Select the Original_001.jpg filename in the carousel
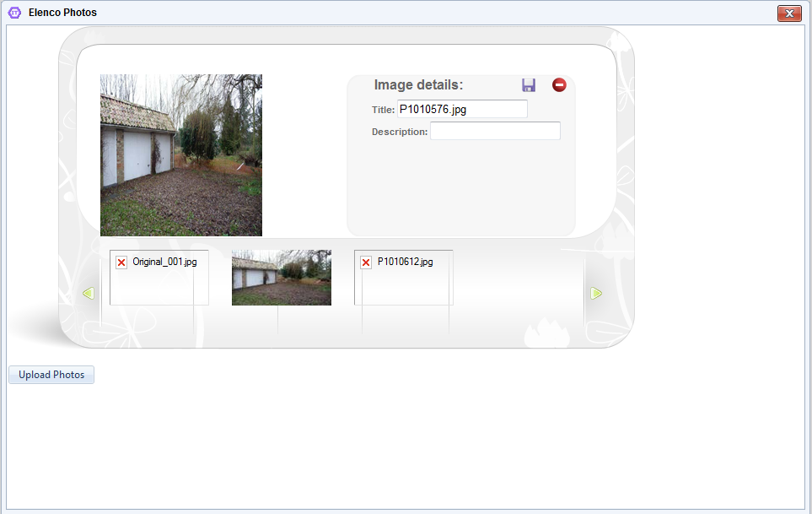The image size is (812, 514). 164,262
